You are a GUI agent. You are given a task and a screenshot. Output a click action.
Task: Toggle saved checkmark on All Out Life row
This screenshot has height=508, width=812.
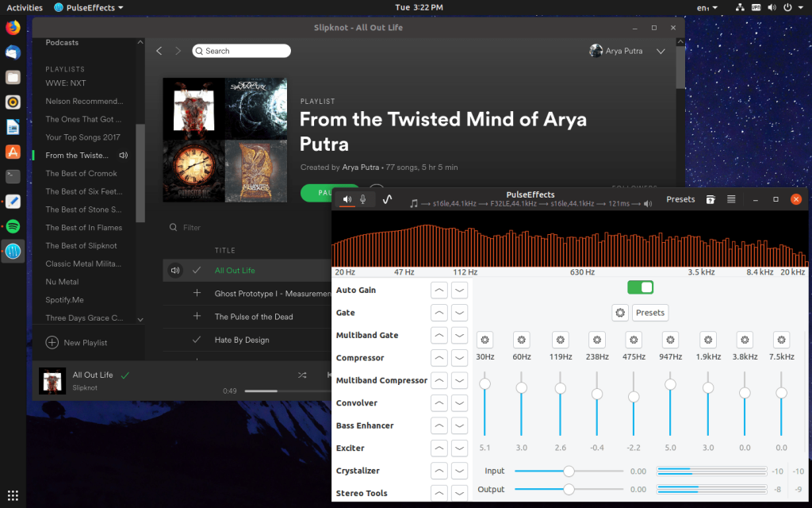[x=197, y=271]
